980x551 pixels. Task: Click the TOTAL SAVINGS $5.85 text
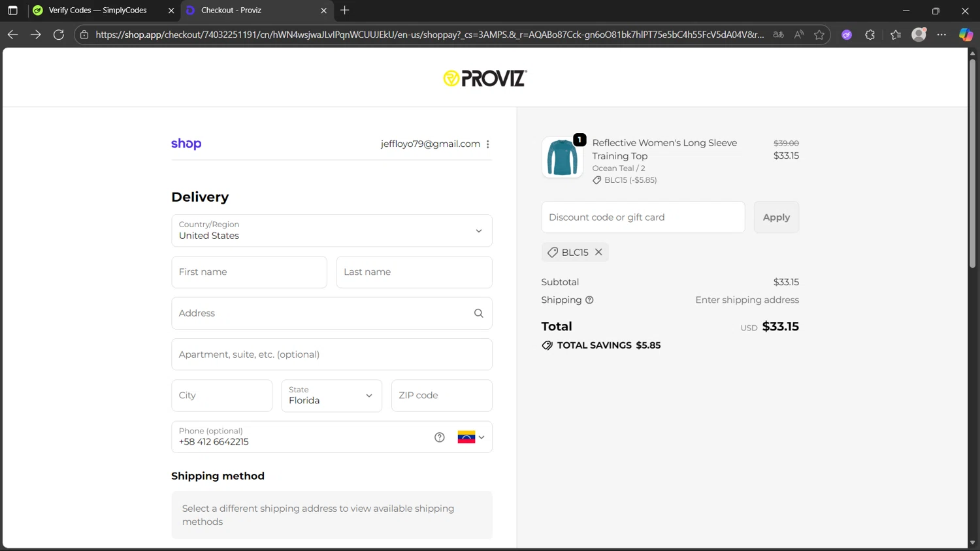click(x=608, y=345)
